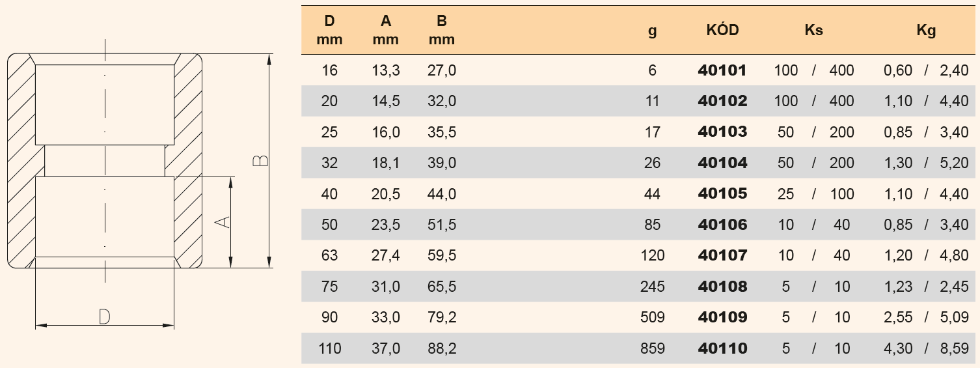Select product code 40105
Viewport: 980px width, 368px height.
click(x=722, y=194)
